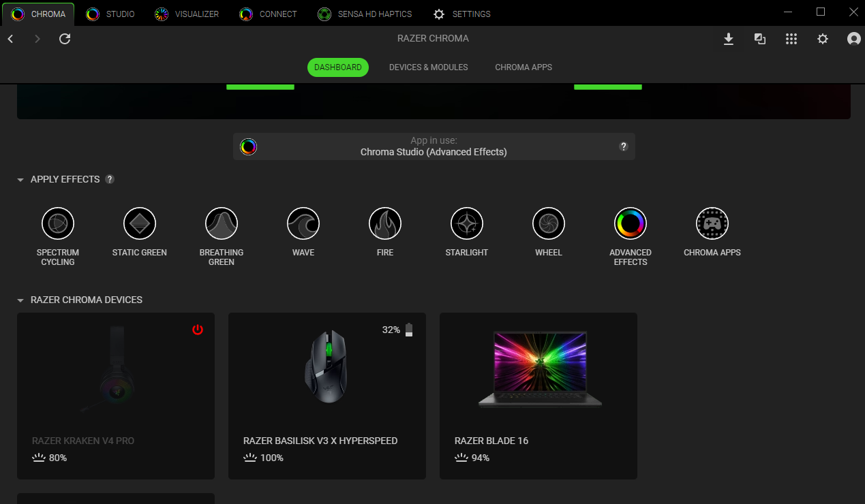The width and height of the screenshot is (865, 504).
Task: Switch to the Studio tab
Action: tap(110, 14)
